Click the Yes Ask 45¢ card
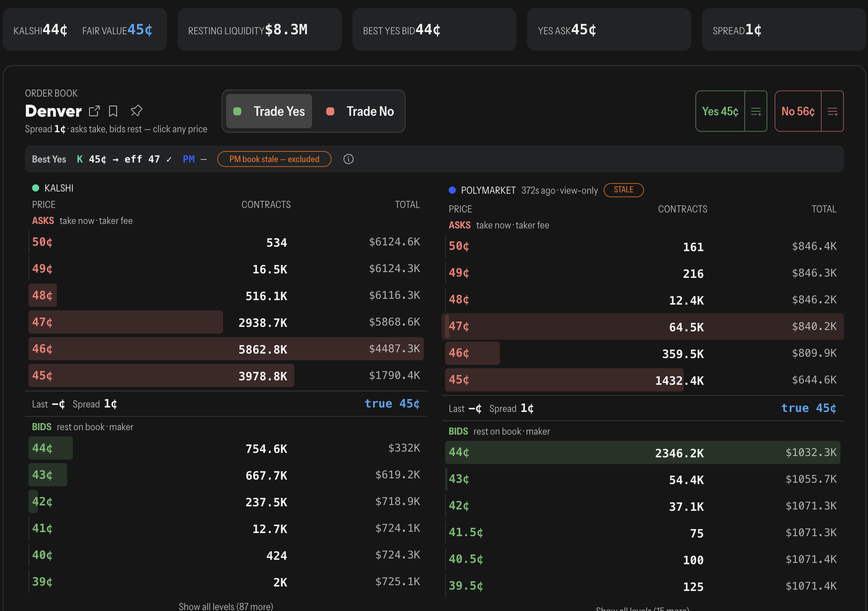Screen dimensions: 868x611 pyautogui.click(x=609, y=29)
